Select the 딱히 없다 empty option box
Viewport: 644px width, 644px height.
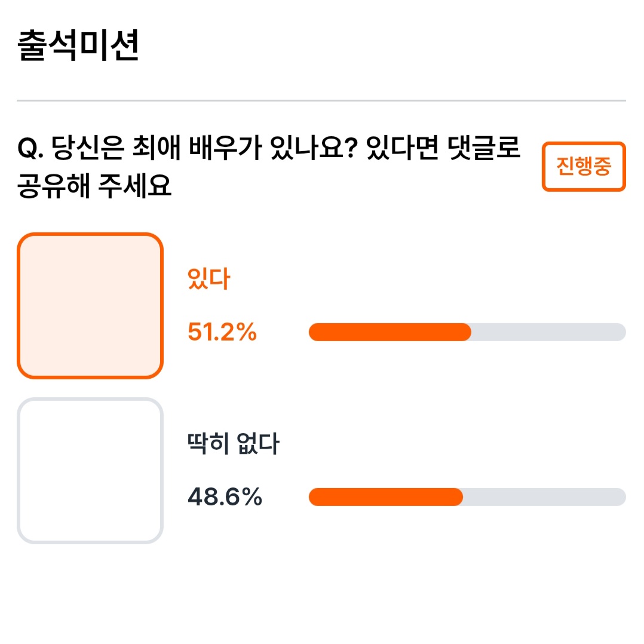point(90,471)
